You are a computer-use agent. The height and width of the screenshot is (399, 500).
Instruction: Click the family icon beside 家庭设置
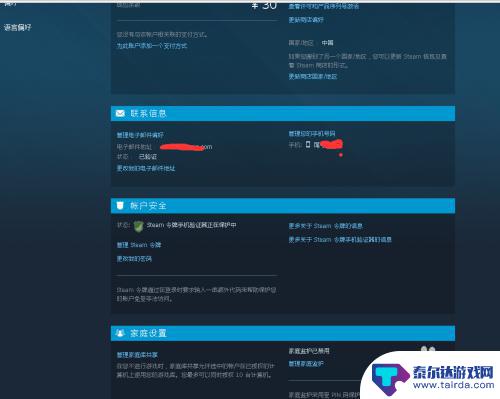(x=120, y=333)
